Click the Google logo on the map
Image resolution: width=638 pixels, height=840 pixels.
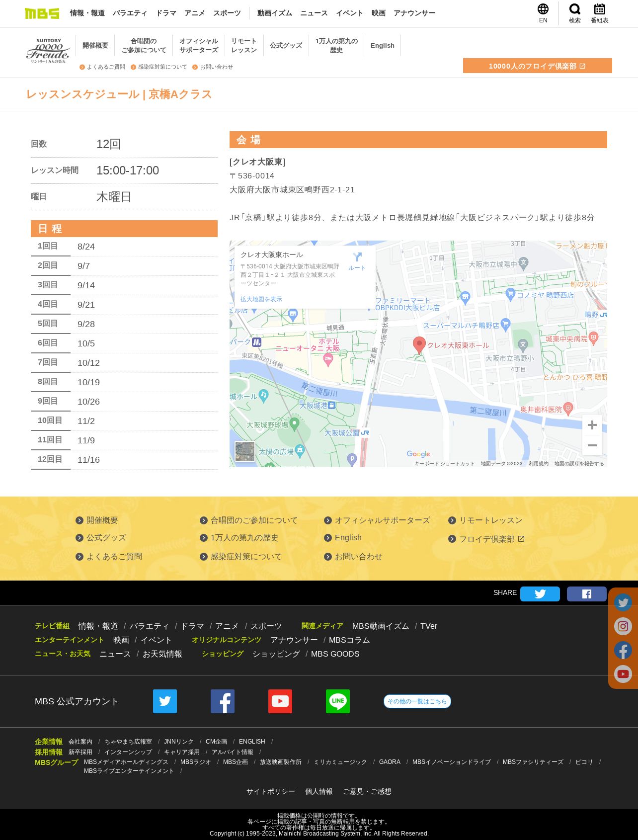(x=418, y=454)
